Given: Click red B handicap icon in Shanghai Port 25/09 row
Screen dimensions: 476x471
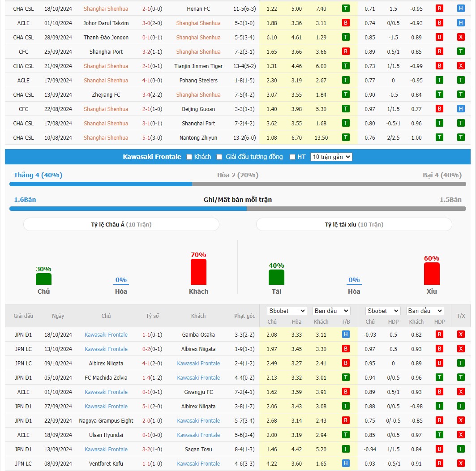Looking at the screenshot, I should point(439,51).
